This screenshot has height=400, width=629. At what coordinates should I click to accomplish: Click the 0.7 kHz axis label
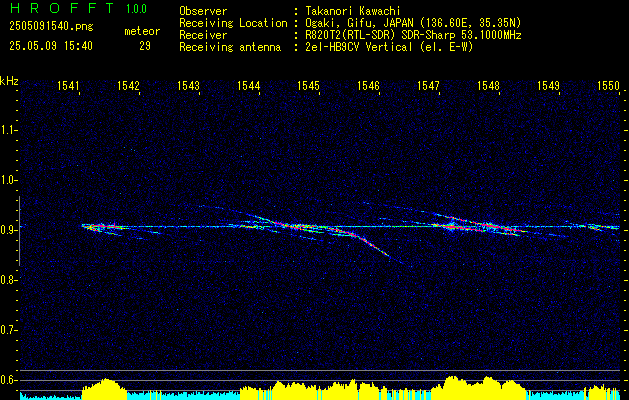coord(8,330)
